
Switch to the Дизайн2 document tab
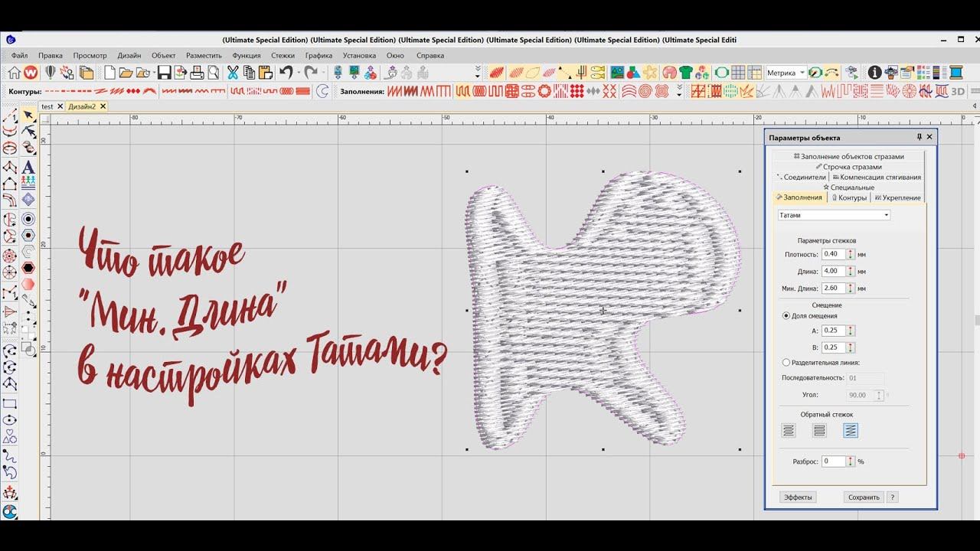[82, 106]
